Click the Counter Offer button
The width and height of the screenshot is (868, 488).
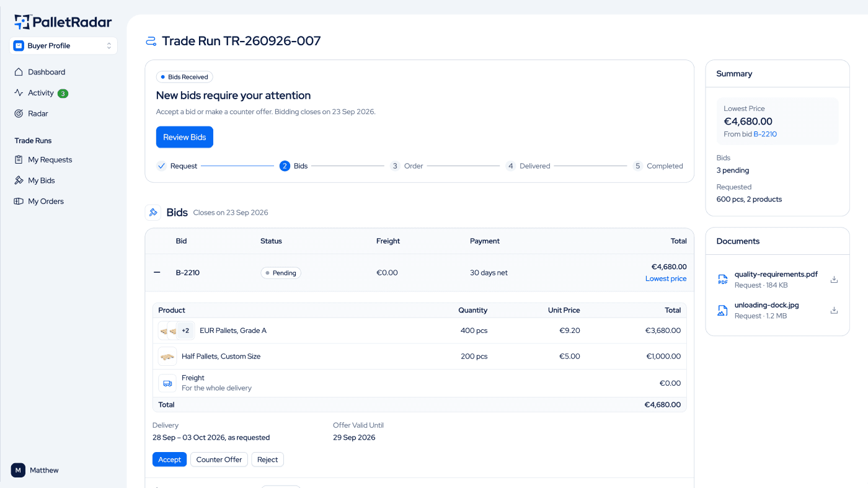click(x=219, y=459)
